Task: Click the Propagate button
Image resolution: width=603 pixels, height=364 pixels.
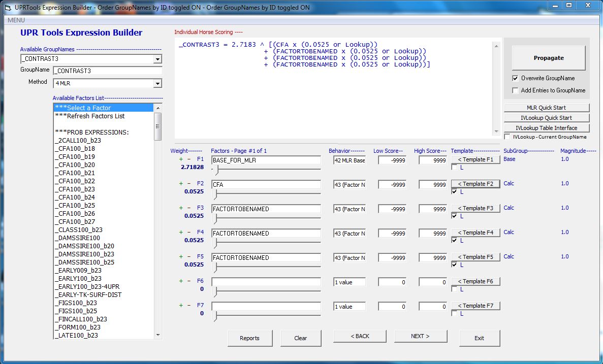Action: pyautogui.click(x=549, y=58)
